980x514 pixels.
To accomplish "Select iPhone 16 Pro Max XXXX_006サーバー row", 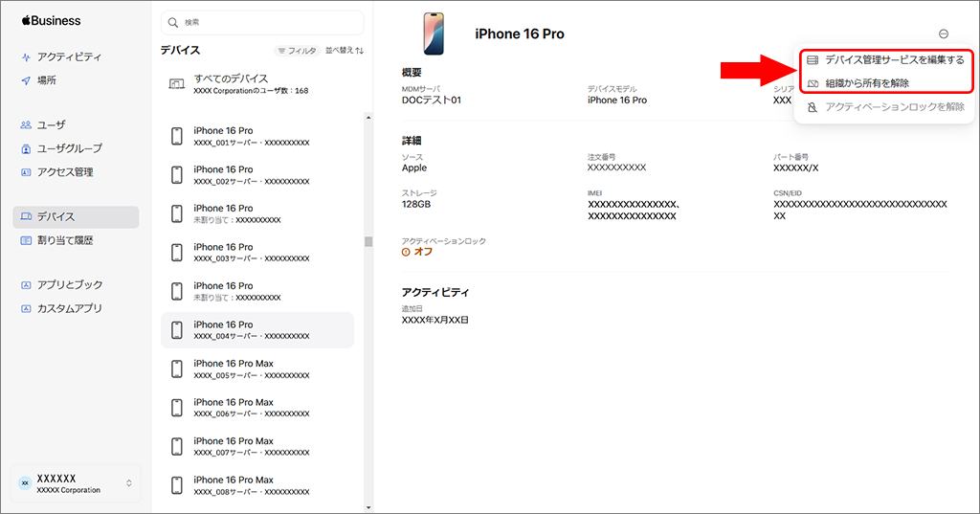I will (x=257, y=408).
